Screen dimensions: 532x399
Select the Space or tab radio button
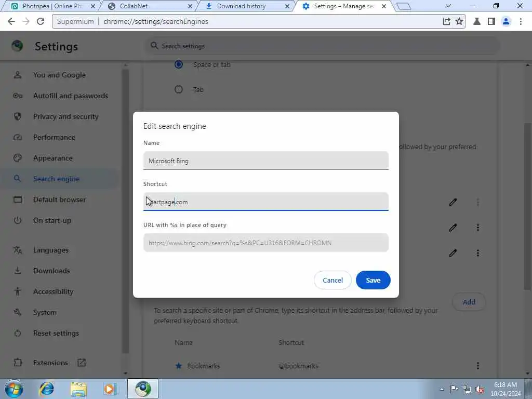[x=179, y=64]
